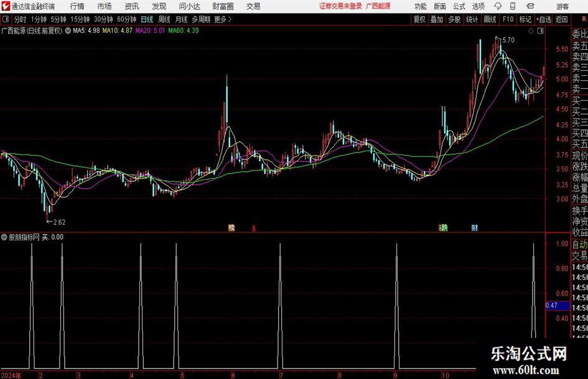Click the Tongdaxin red logo icon

coord(6,6)
